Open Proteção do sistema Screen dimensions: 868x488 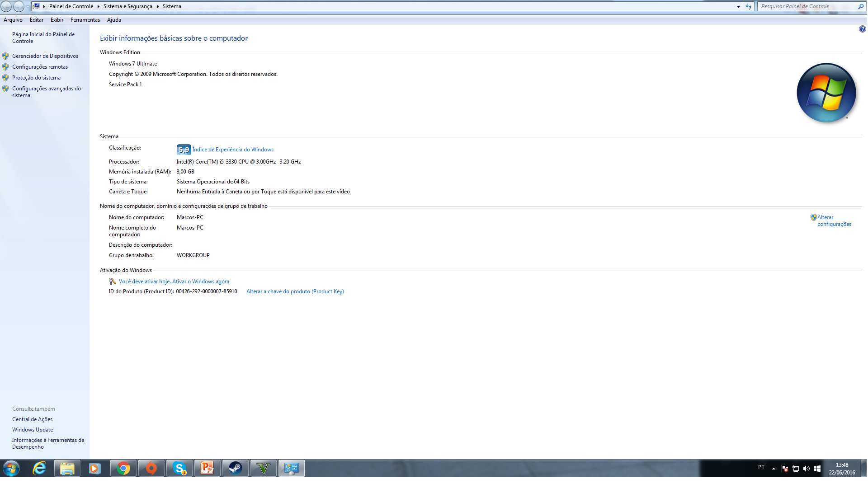click(36, 78)
